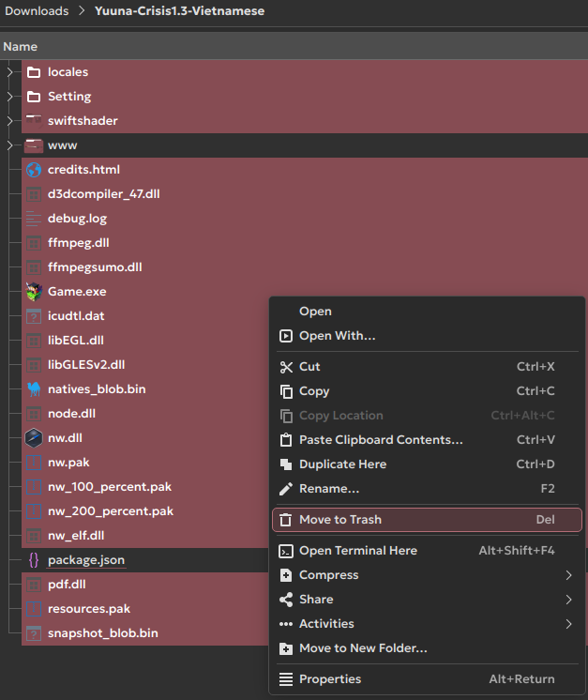
Task: Click the Name column header
Action: [21, 46]
